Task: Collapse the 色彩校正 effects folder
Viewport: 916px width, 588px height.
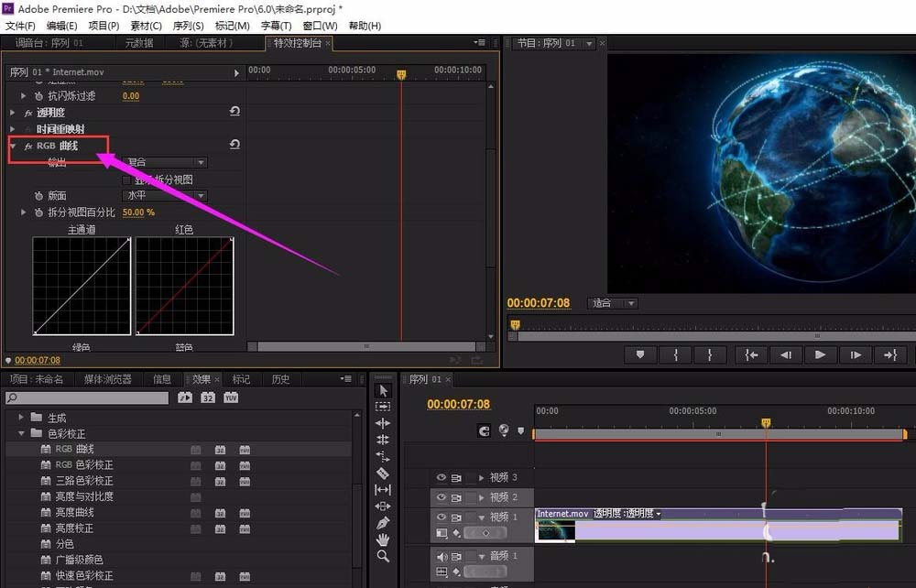Action: 21,433
